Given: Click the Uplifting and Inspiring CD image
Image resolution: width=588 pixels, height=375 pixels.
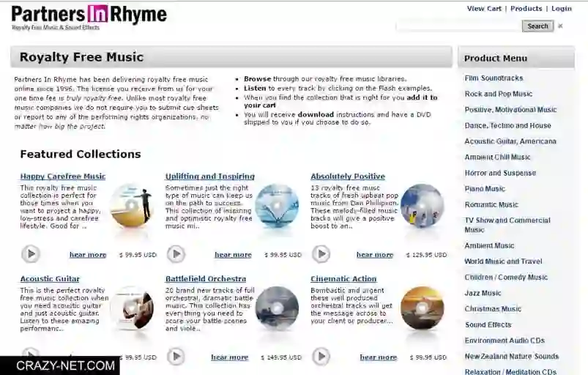Looking at the screenshot, I should (x=277, y=206).
